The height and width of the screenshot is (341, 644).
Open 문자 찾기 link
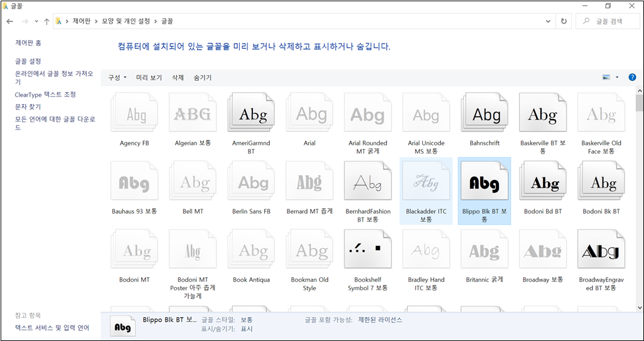click(28, 107)
